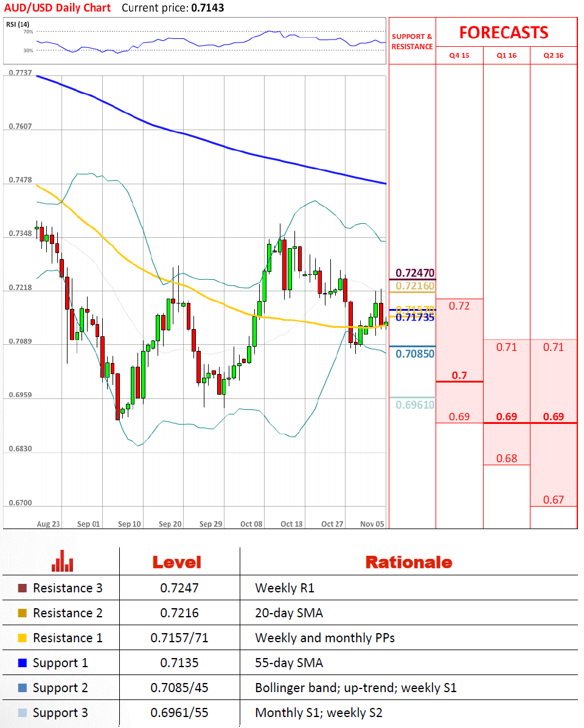584x728 pixels.
Task: Click the 0.6700 price axis label
Action: coord(21,503)
